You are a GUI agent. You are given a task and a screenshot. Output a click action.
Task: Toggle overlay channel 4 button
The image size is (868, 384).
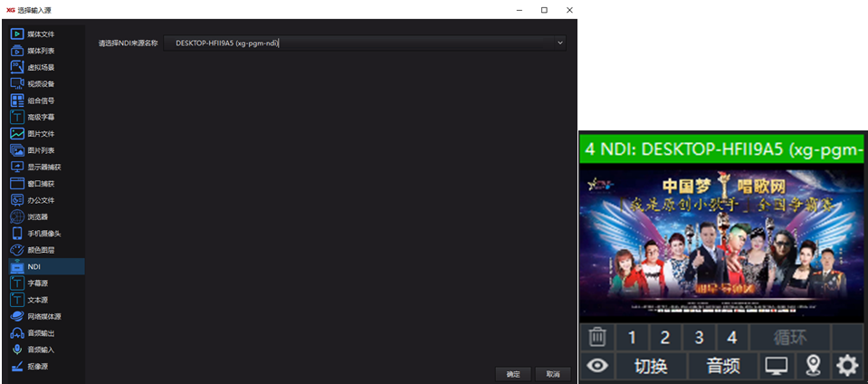[732, 338]
